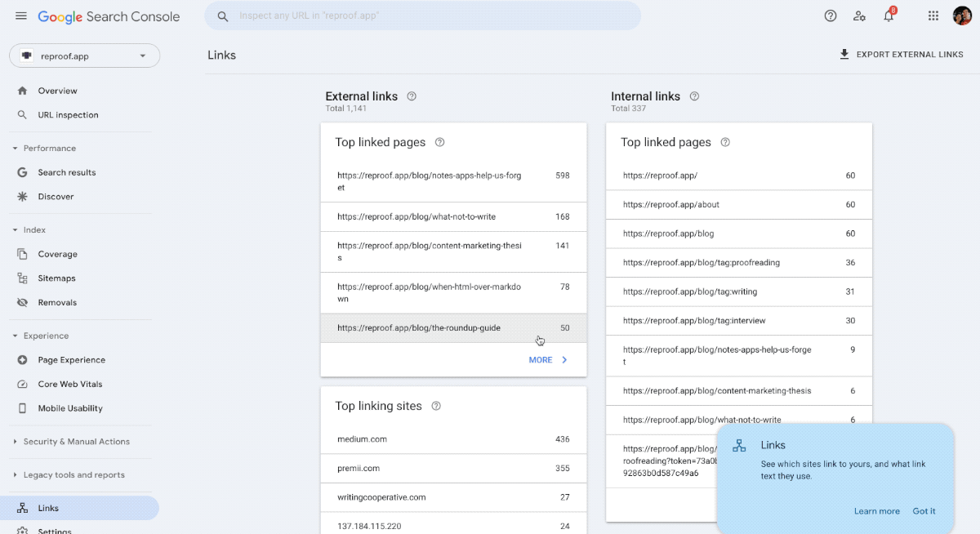Click Export External Links button
980x534 pixels.
[902, 55]
